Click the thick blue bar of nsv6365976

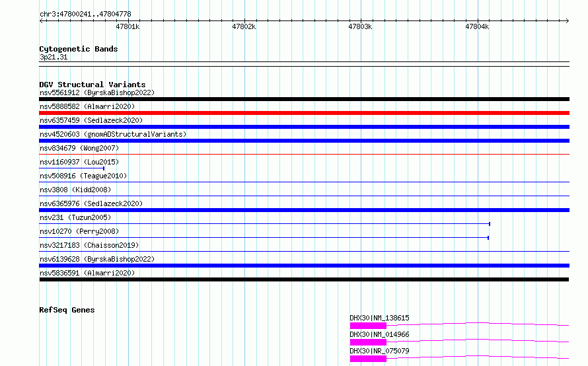(x=304, y=210)
